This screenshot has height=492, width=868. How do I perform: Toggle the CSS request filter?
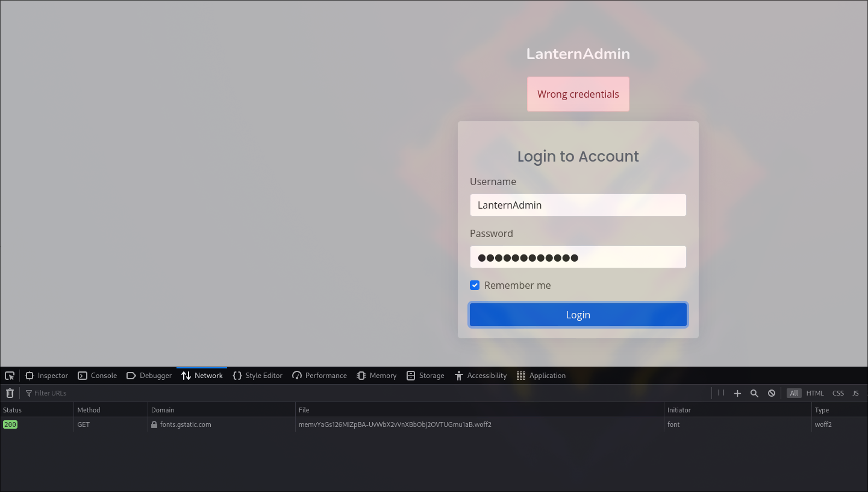(x=838, y=393)
